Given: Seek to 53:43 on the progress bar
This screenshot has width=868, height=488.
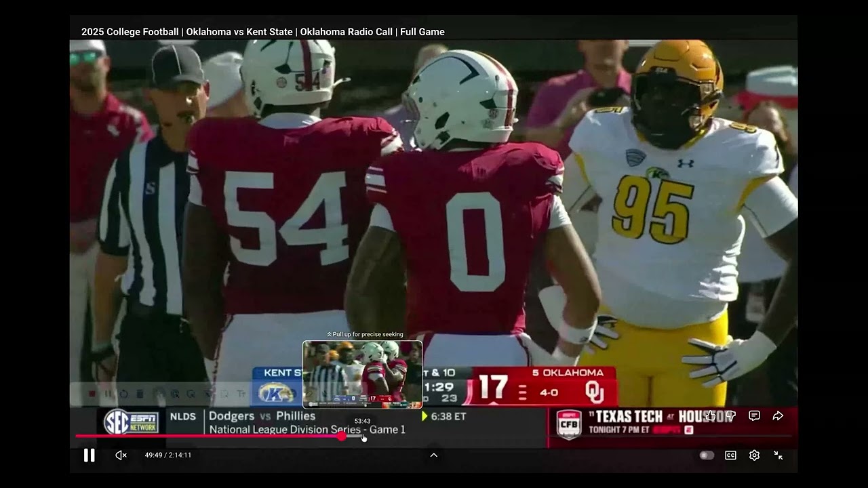Looking at the screenshot, I should pyautogui.click(x=363, y=436).
